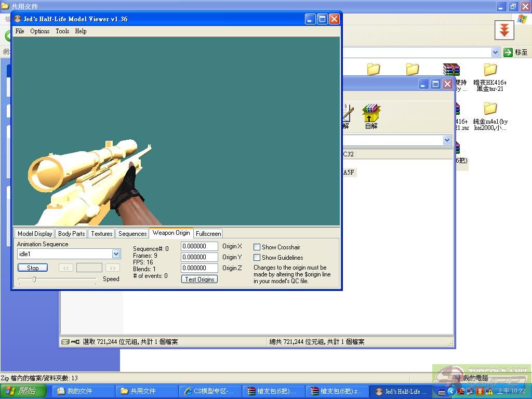Click the Windows Start button
Image resolution: width=532 pixels, height=399 pixels.
pos(23,391)
